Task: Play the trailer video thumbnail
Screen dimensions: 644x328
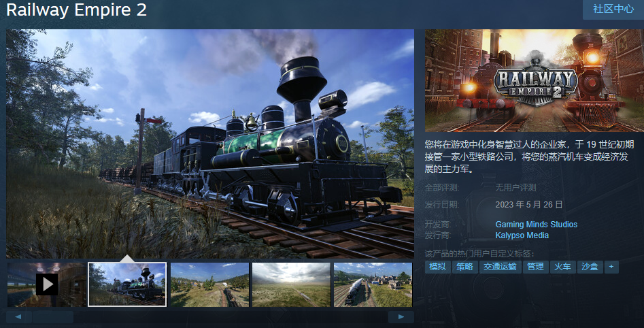Action: point(47,284)
